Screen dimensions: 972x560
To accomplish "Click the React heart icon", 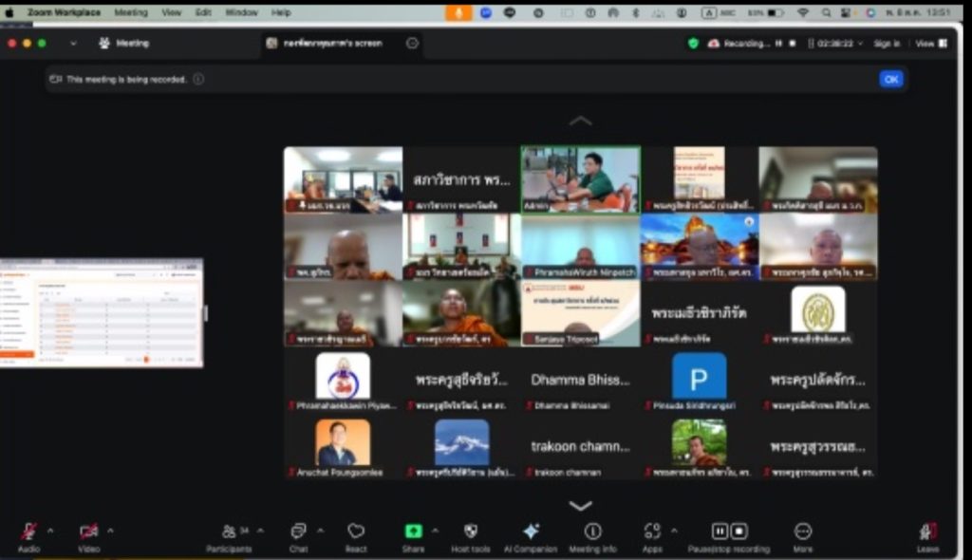I will (x=356, y=532).
